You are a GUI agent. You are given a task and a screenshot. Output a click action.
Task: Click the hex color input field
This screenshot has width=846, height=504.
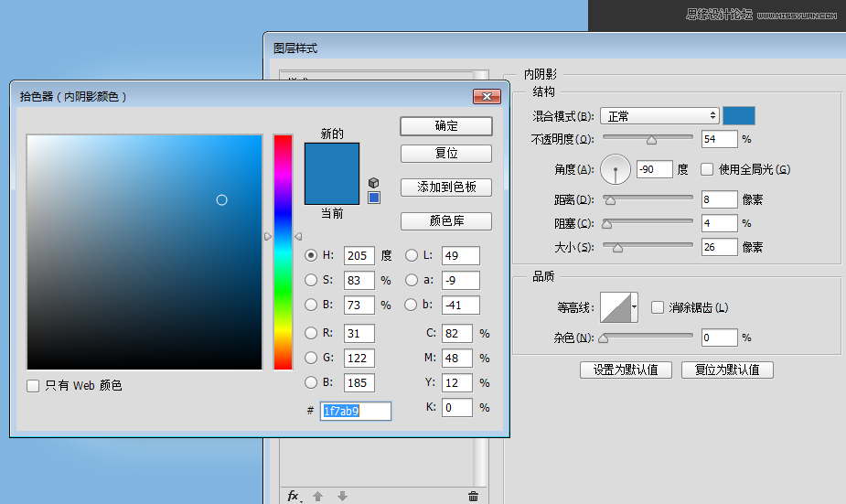point(355,412)
